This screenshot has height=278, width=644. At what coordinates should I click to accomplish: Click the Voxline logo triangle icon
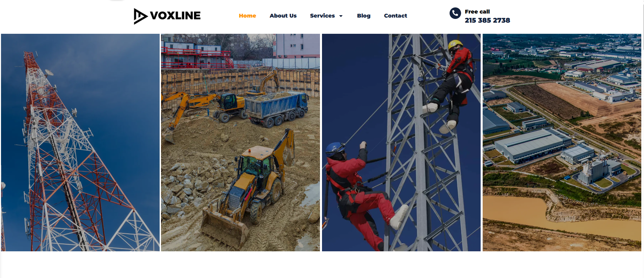pyautogui.click(x=140, y=16)
